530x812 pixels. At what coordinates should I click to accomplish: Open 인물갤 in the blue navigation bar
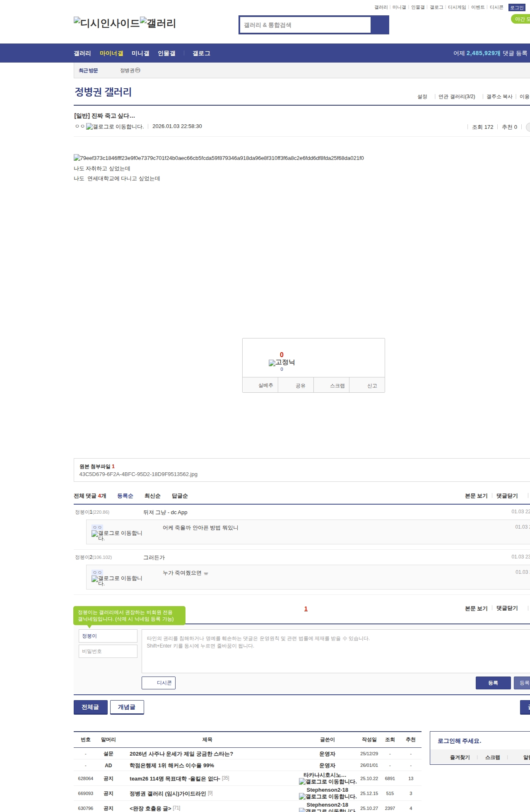166,53
